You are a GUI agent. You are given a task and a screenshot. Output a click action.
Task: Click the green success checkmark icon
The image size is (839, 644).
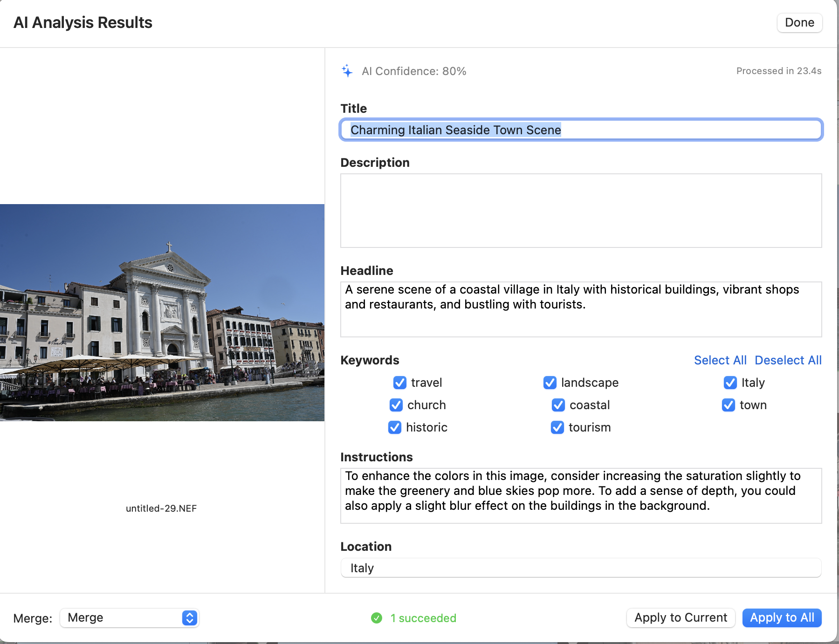coord(376,618)
